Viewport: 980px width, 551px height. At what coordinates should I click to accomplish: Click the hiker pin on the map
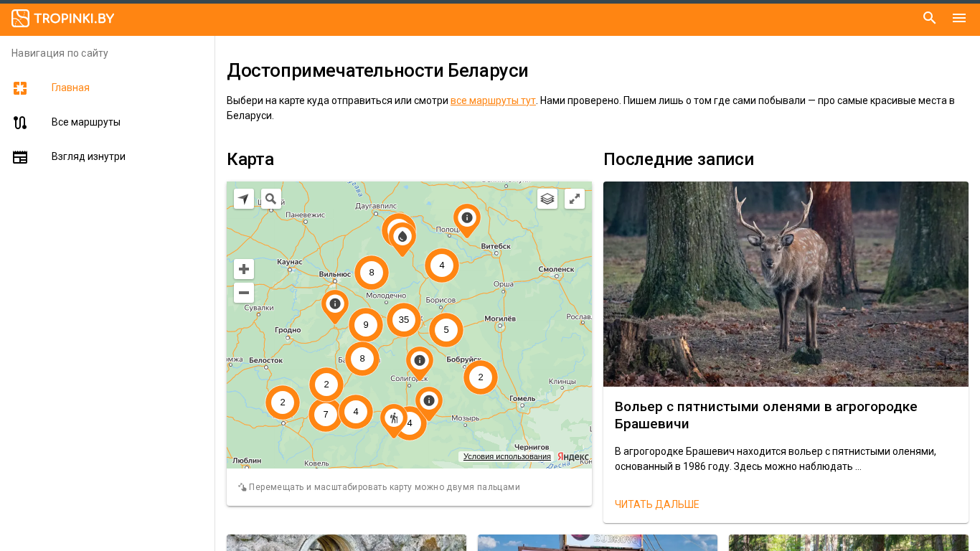[x=393, y=419]
